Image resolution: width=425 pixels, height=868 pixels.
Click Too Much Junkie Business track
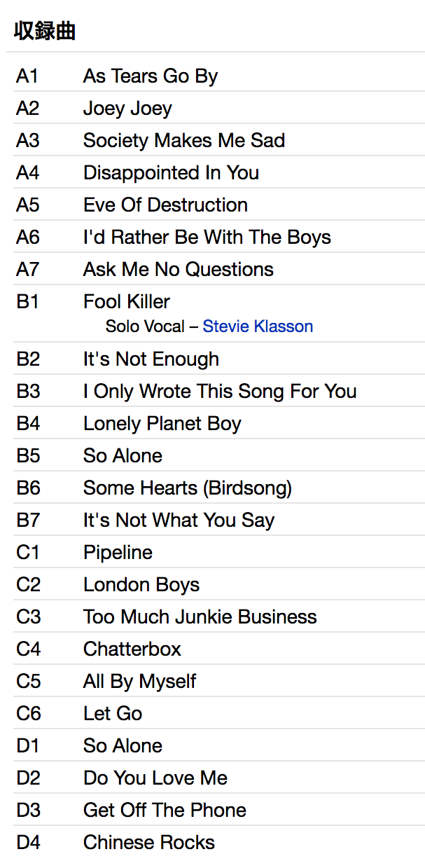pos(200,617)
